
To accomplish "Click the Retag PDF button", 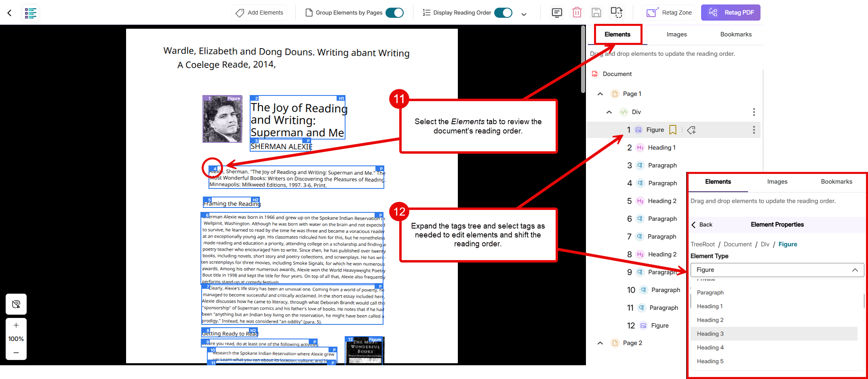I will (x=731, y=13).
